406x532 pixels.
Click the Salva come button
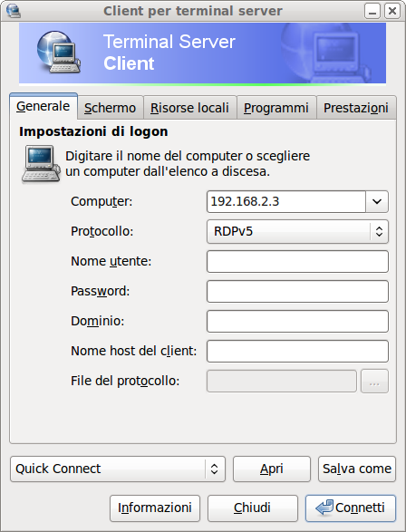pyautogui.click(x=357, y=469)
